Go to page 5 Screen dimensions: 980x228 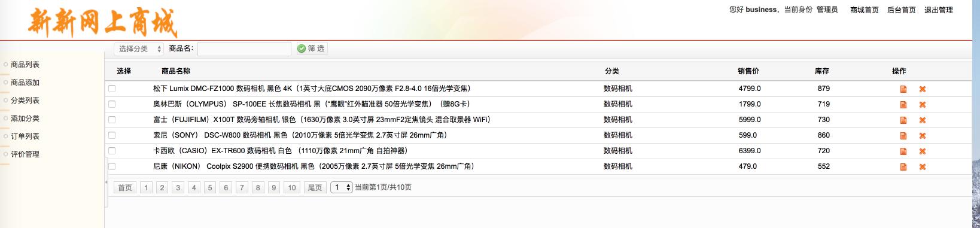tap(210, 188)
